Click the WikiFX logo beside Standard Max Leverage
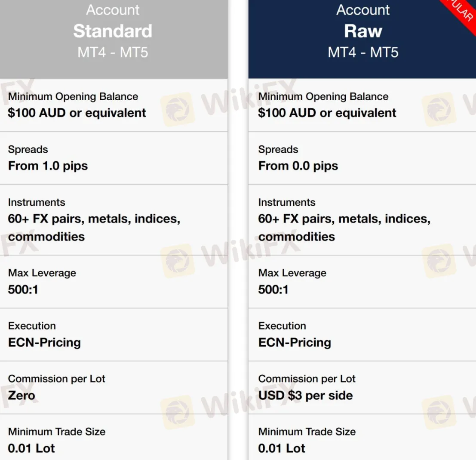The image size is (476, 460). (178, 261)
